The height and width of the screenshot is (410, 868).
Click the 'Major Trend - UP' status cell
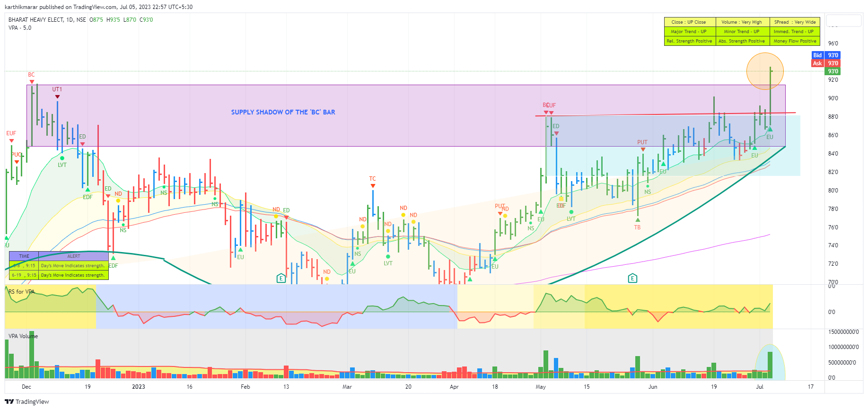coord(689,32)
